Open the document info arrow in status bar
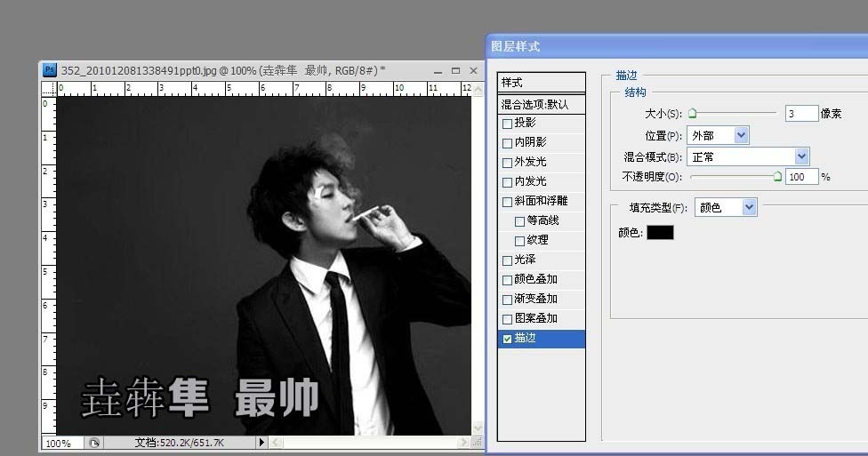The width and height of the screenshot is (868, 456). tap(261, 442)
